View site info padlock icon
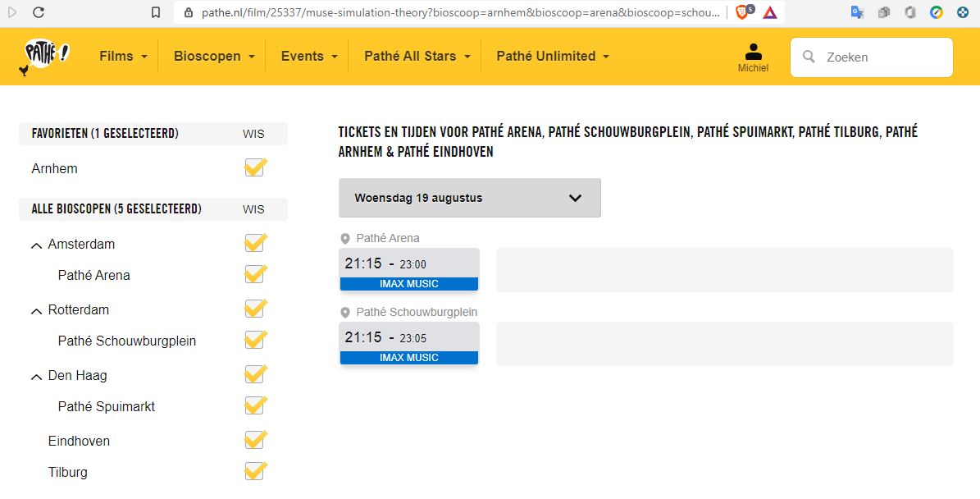 (x=188, y=12)
